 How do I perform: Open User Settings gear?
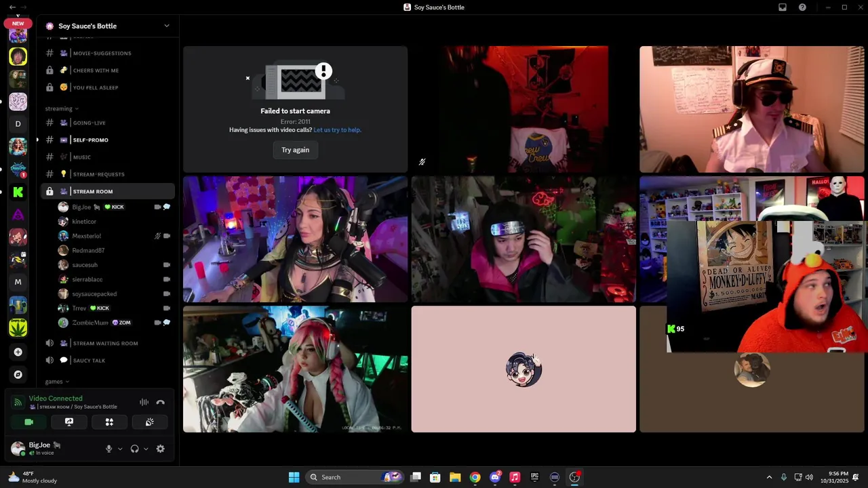point(161,449)
